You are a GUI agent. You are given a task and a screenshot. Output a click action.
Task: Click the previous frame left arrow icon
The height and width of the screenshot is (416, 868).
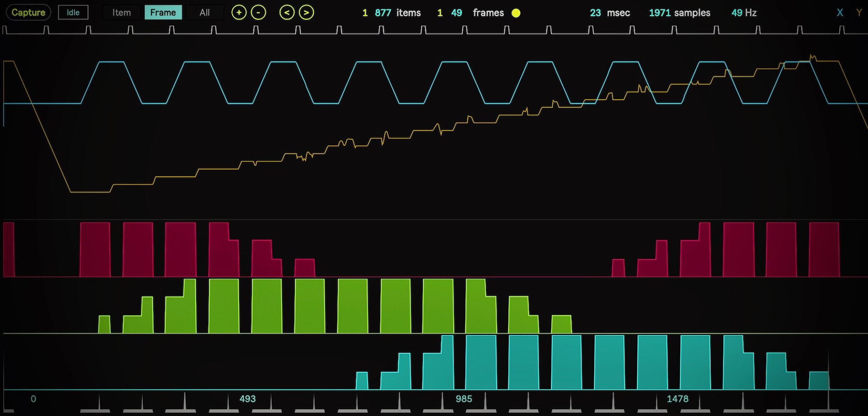click(287, 13)
